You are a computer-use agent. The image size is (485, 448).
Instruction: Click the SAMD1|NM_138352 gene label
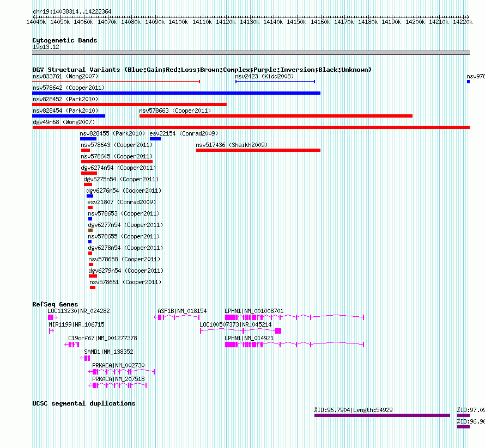pos(108,352)
